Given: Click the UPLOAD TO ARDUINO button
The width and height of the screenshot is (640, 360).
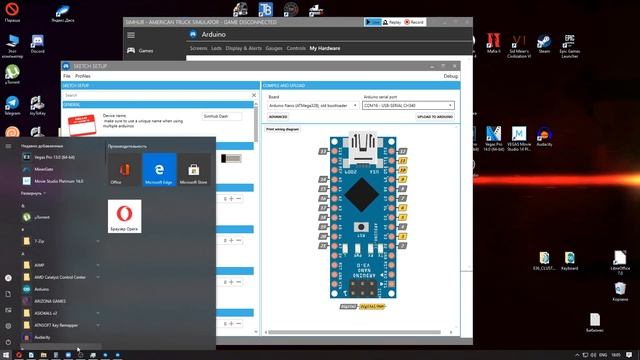Looking at the screenshot, I should [435, 117].
